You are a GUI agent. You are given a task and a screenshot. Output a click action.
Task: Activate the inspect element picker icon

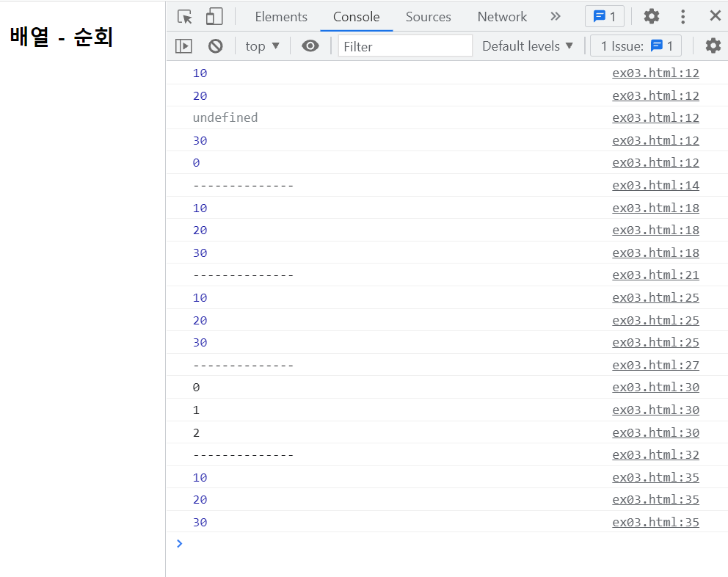click(185, 17)
